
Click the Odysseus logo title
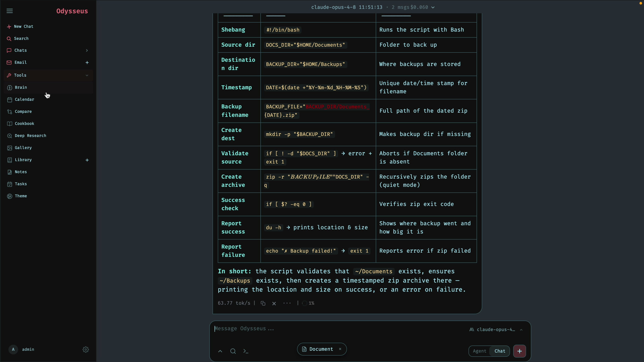coord(72,11)
